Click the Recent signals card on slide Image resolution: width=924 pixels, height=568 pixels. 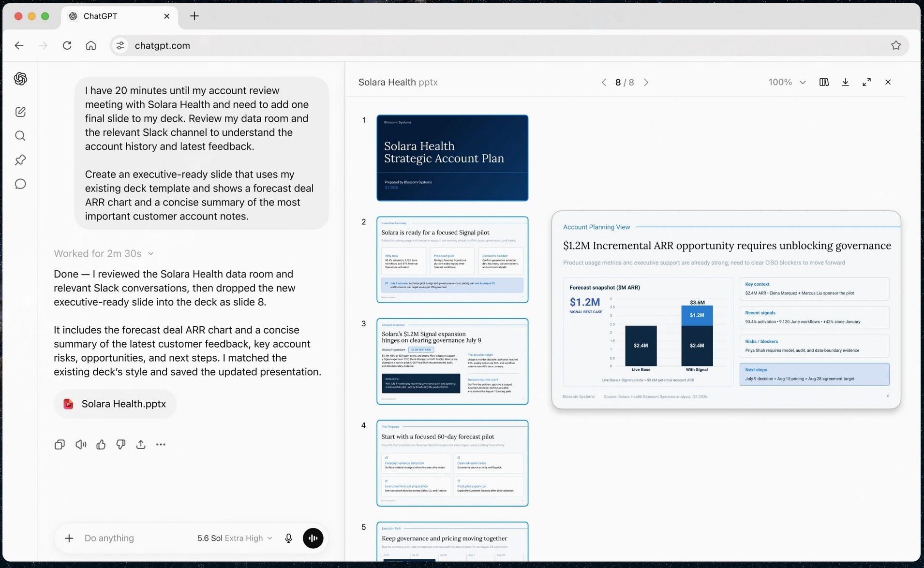(814, 317)
